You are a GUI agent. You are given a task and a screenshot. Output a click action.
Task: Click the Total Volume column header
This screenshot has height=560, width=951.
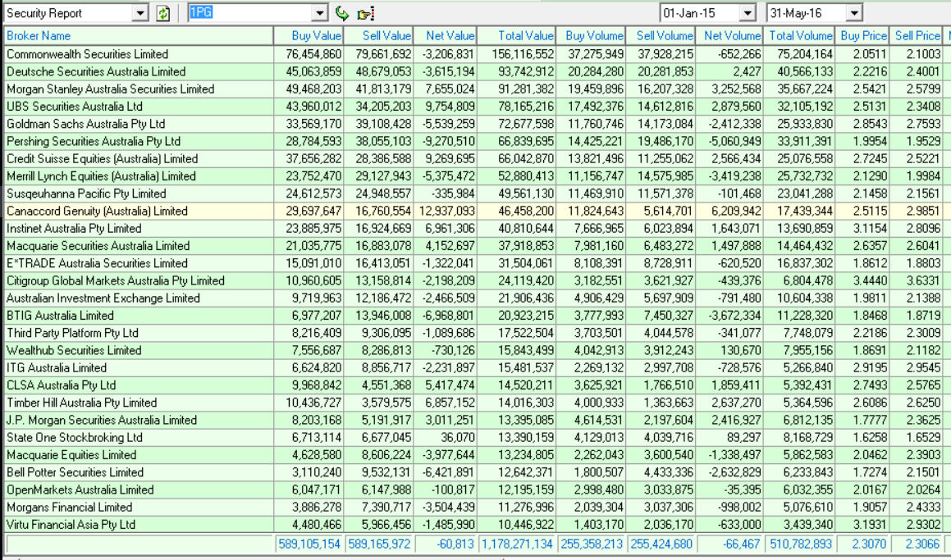click(x=801, y=36)
